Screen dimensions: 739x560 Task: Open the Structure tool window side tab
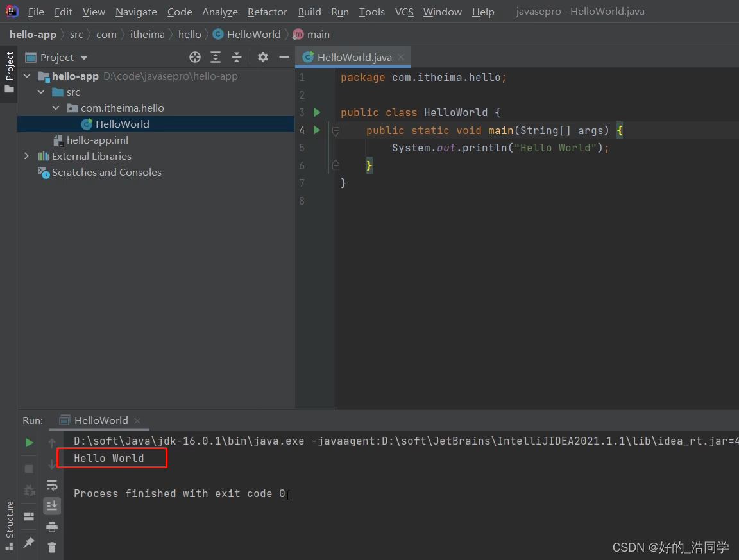(x=9, y=525)
